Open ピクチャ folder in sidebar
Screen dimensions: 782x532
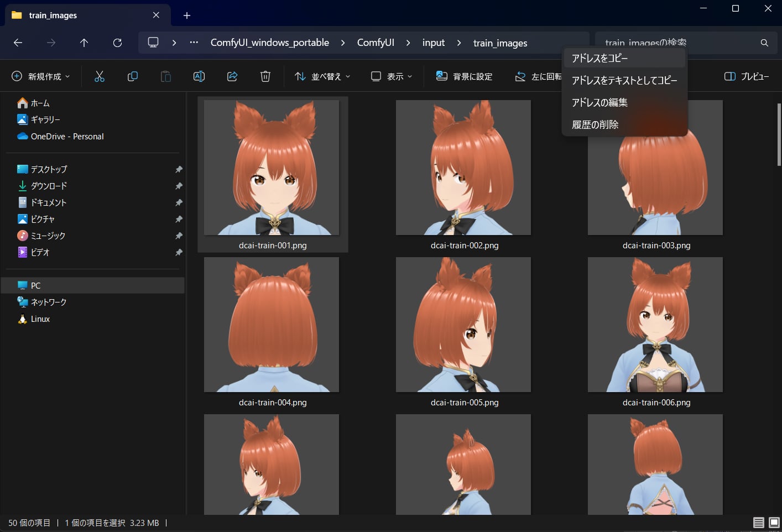[36, 219]
